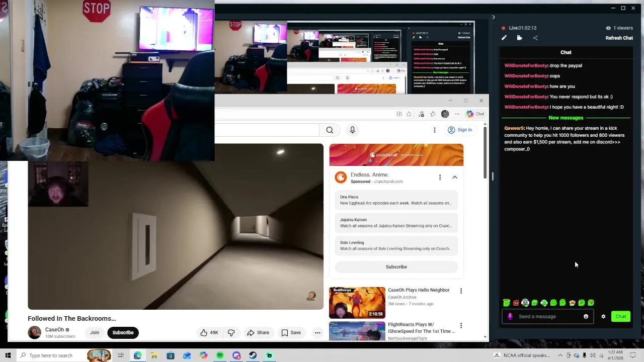
Task: Click Refresh Chat
Action: click(619, 38)
